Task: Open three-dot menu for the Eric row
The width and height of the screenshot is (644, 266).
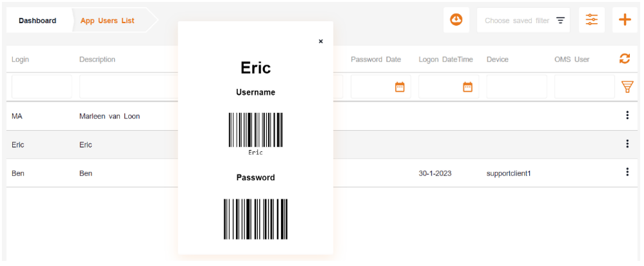Action: tap(627, 144)
